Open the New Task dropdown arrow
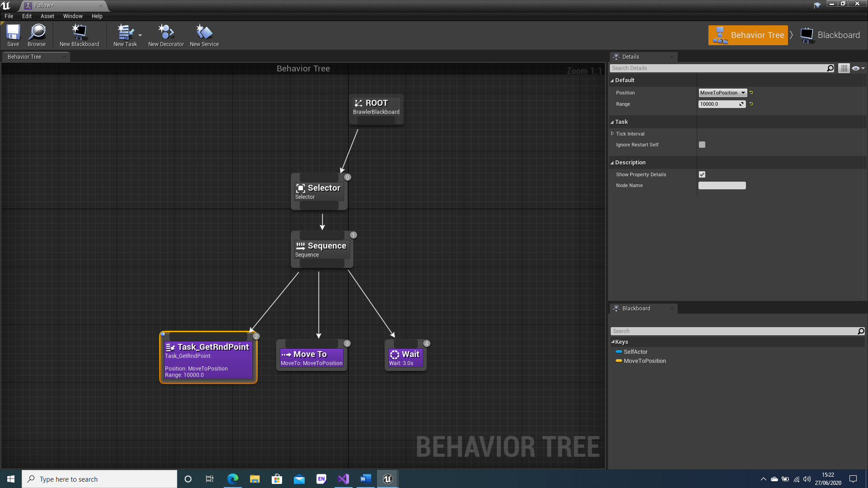The height and width of the screenshot is (488, 868). (140, 35)
